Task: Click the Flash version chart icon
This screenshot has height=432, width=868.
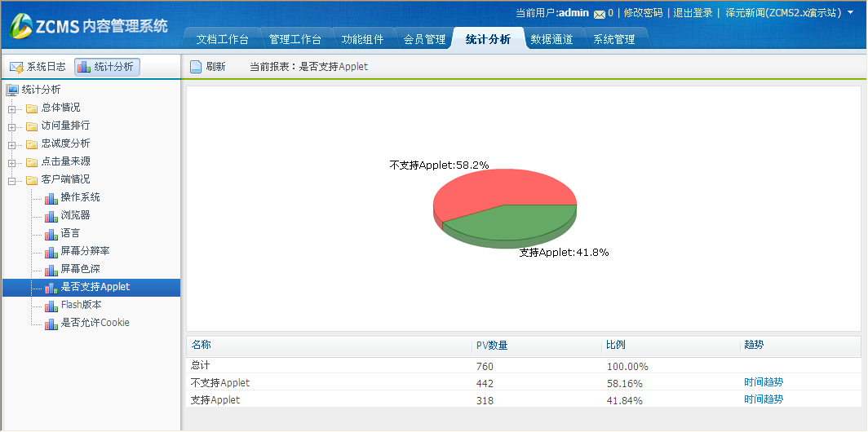Action: click(x=51, y=306)
